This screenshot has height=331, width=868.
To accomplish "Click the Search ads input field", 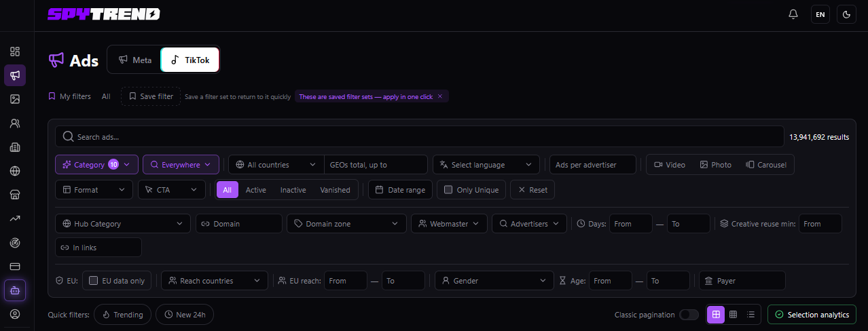I will pyautogui.click(x=419, y=137).
